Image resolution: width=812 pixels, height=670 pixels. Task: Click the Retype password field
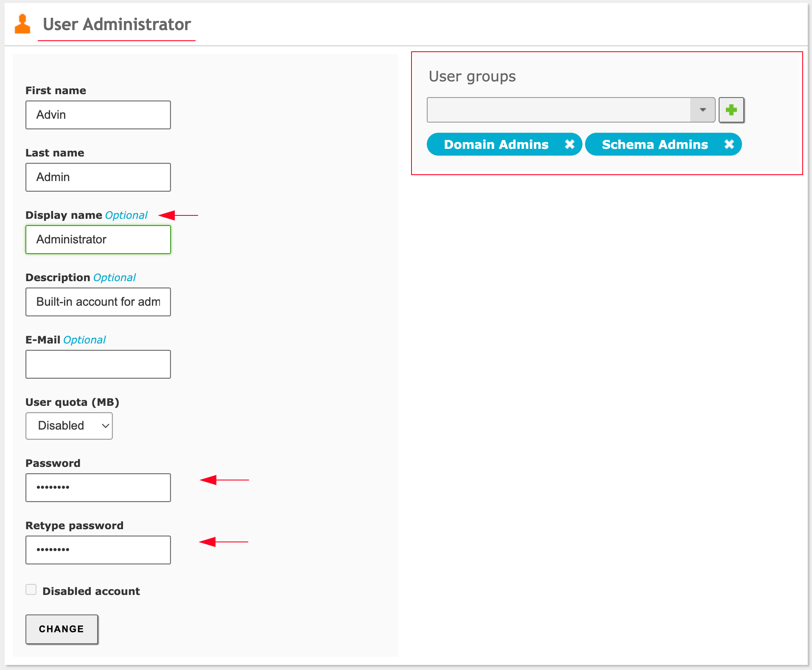tap(98, 550)
